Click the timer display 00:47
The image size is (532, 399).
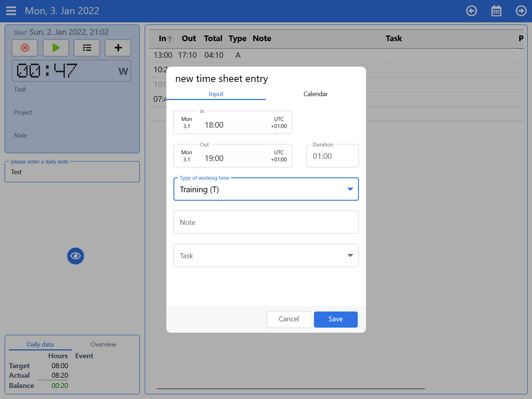(x=47, y=71)
